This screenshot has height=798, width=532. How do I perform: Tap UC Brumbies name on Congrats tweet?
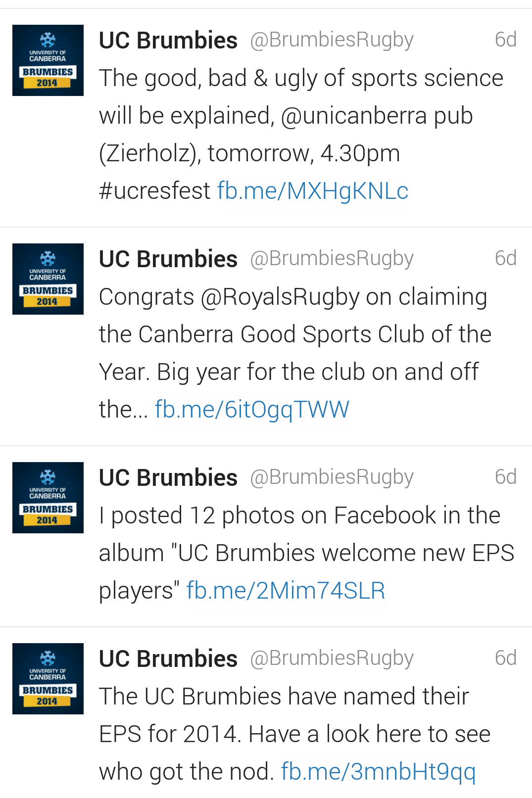click(168, 259)
